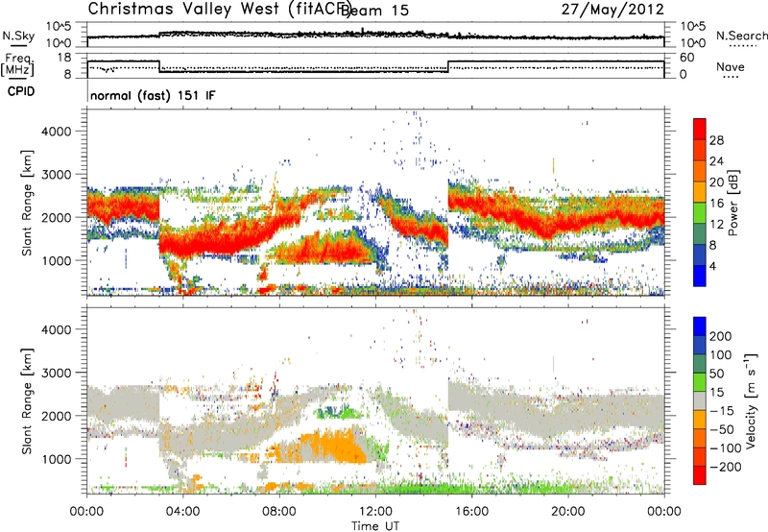Viewport: 768px width, 532px height.
Task: Click the 'N.Search' legend label
Action: [x=741, y=36]
